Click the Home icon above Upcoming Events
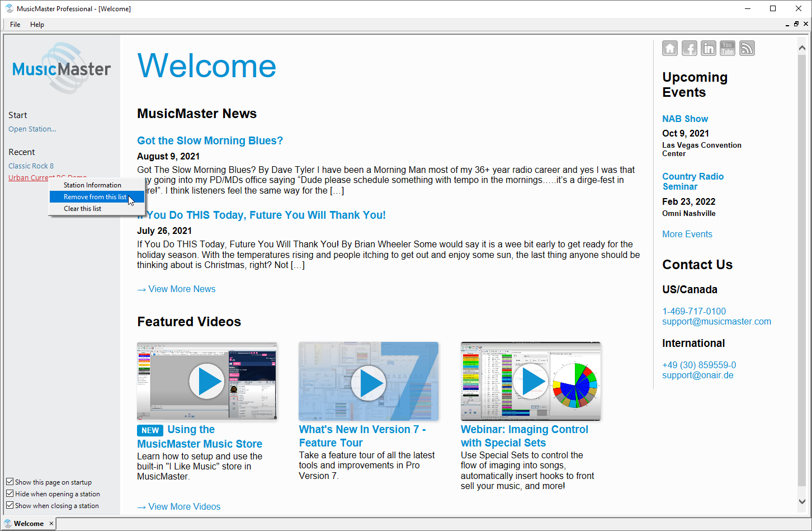The image size is (812, 531). [x=670, y=49]
